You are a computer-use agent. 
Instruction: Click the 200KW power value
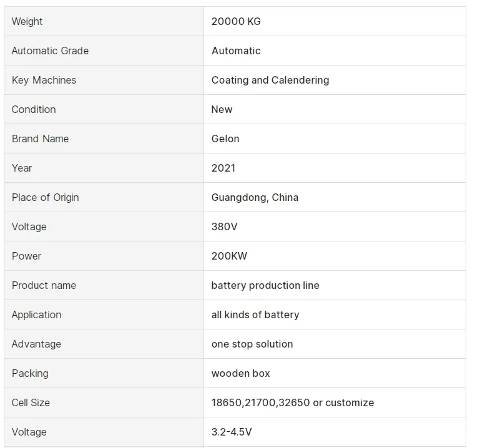click(229, 256)
